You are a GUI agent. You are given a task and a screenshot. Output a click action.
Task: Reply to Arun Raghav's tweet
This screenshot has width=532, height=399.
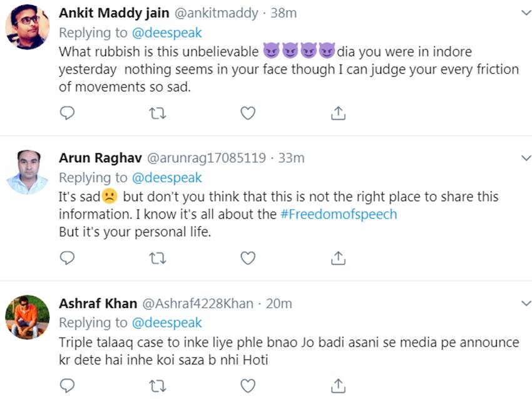tap(67, 257)
